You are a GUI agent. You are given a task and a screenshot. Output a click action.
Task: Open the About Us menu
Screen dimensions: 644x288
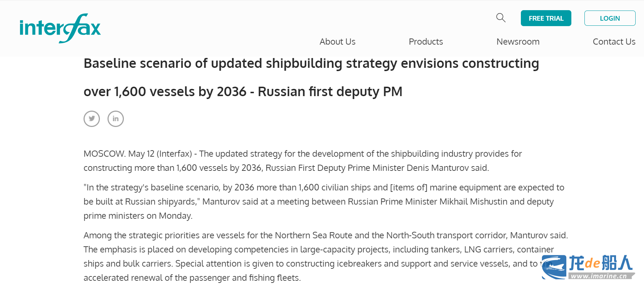tap(337, 42)
